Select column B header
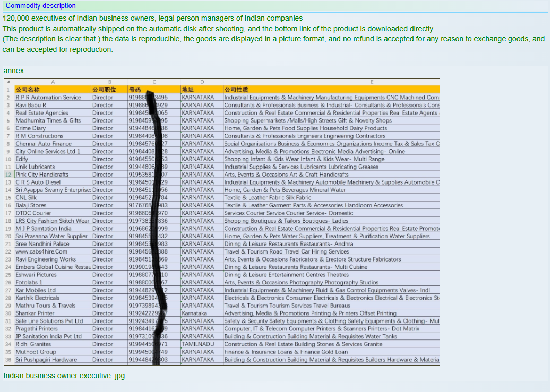 pyautogui.click(x=109, y=82)
